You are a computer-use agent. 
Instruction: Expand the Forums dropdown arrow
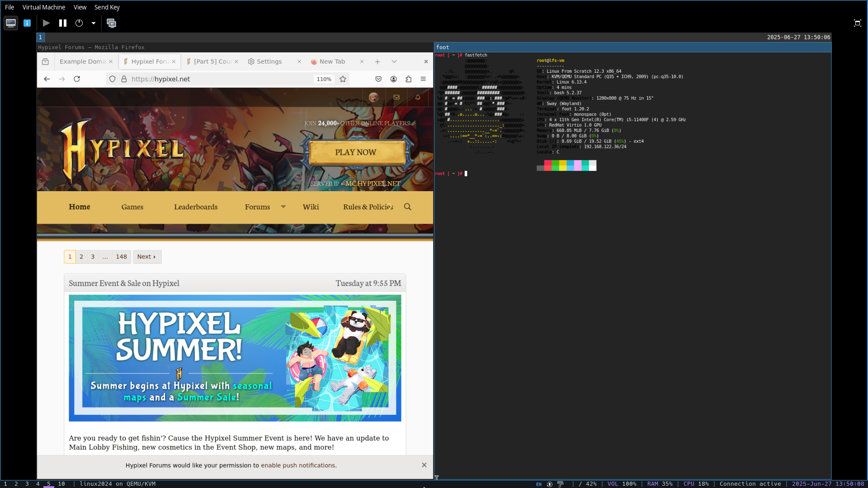283,207
